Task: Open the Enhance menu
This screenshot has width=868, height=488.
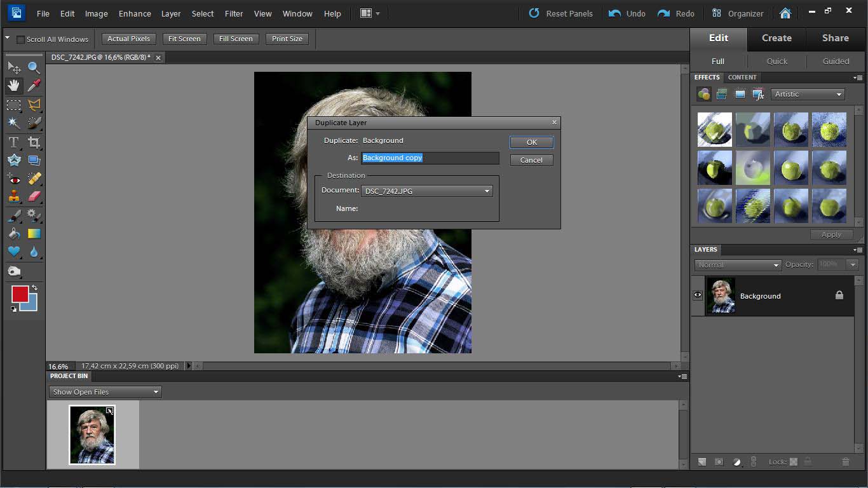Action: click(135, 13)
